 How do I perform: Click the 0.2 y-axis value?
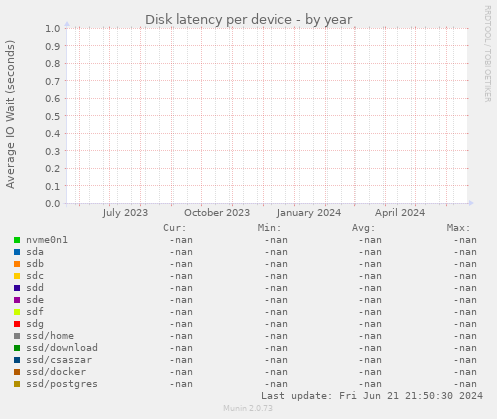[53, 168]
